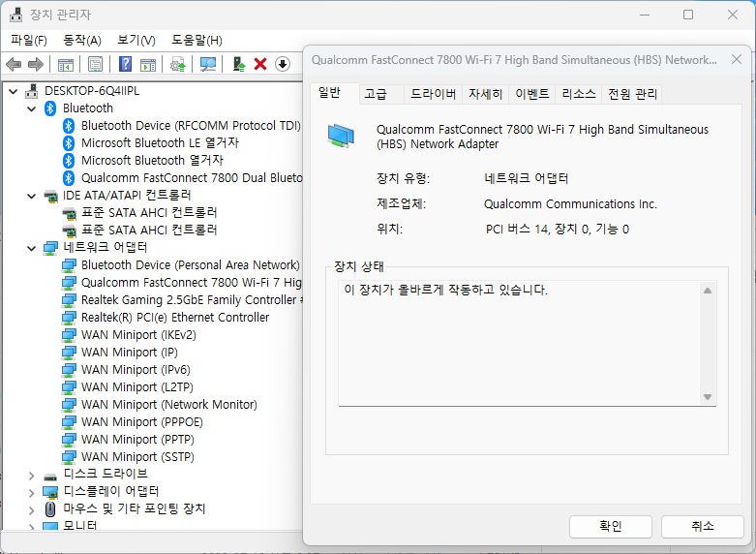Click the 마우스 및 기타 포인팅 장치 icon

50,509
